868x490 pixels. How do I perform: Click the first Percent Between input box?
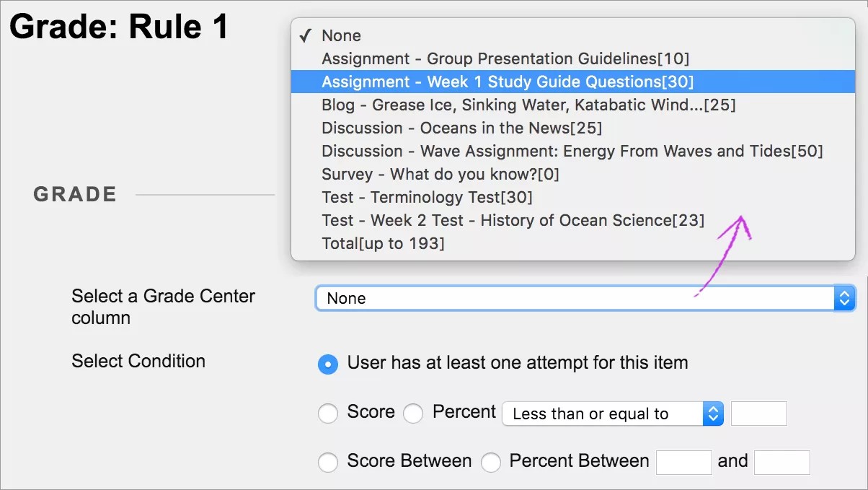pos(683,462)
